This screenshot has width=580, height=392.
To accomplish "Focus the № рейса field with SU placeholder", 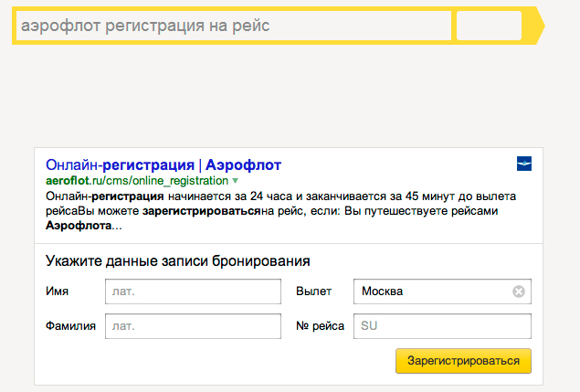I will click(x=442, y=326).
